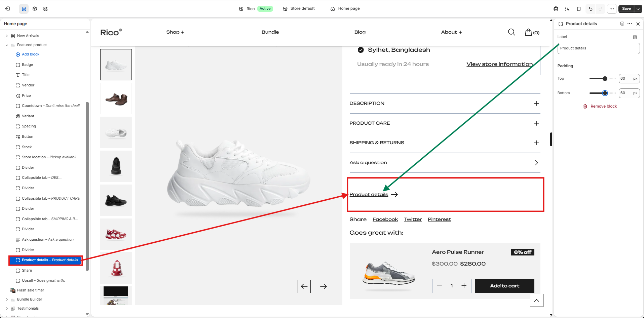This screenshot has height=318, width=644.
Task: Open the Sections panel icon
Action: [24, 9]
